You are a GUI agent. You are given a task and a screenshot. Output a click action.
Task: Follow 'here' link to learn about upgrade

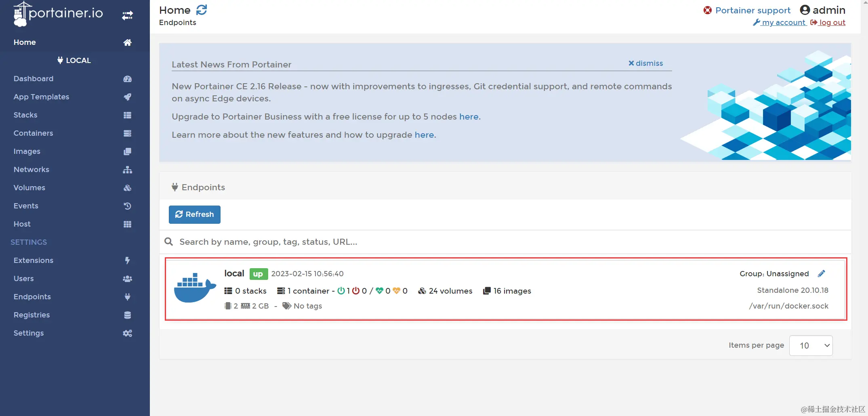pos(424,135)
